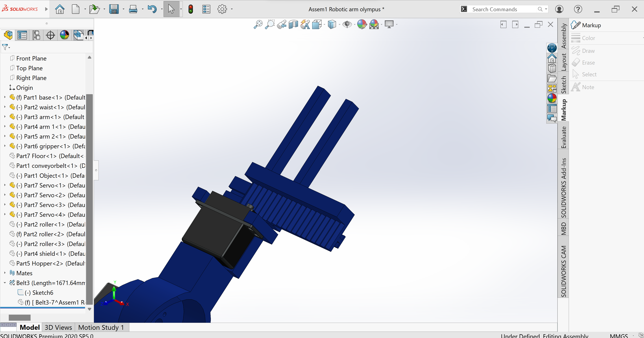Open the Zoom to Fit tool
The width and height of the screenshot is (644, 338).
click(x=258, y=25)
